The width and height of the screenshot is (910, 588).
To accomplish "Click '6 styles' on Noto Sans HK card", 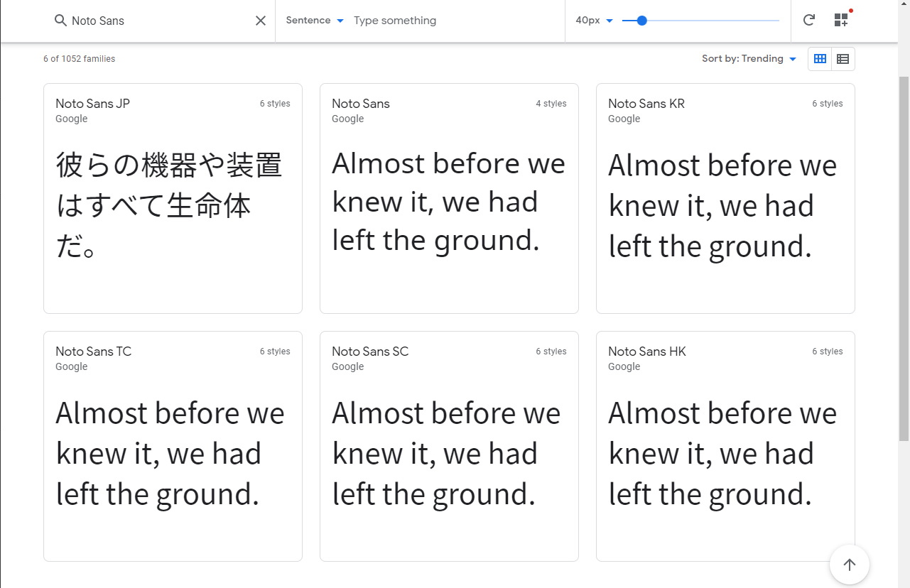I will (828, 352).
